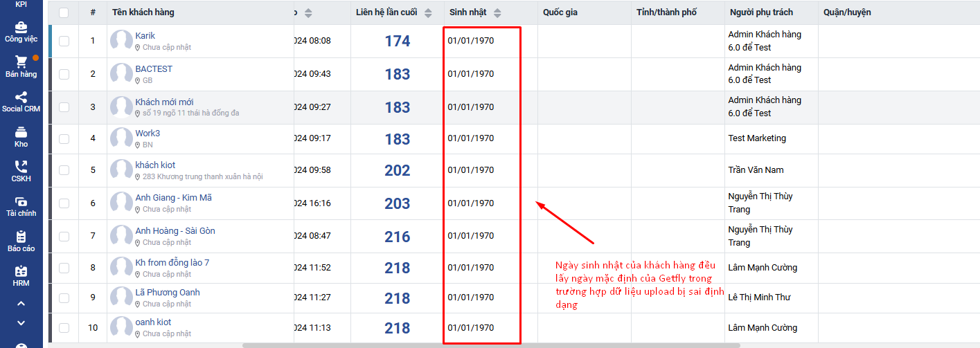Screen dimensions: 980x348
Task: Click the KPI sidebar menu item
Action: click(21, 4)
